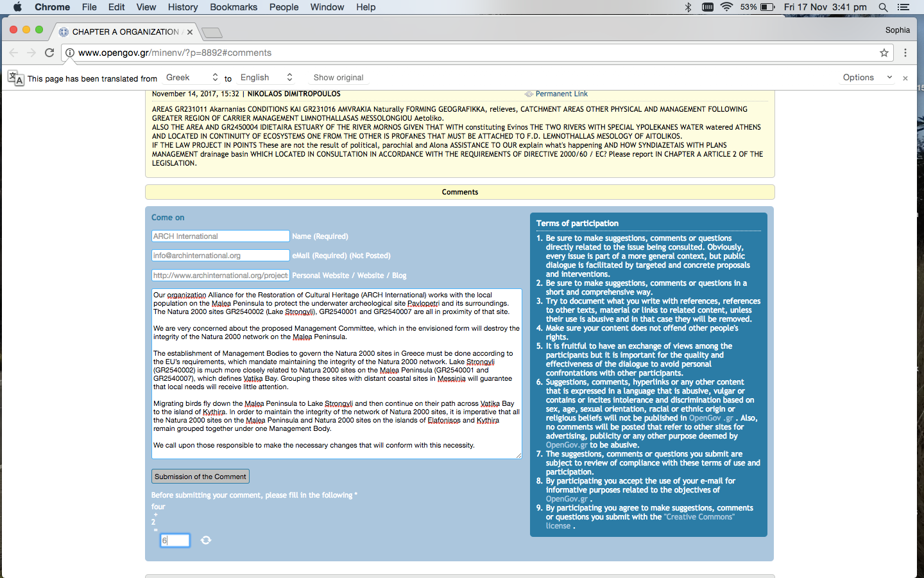Open the Chrome three-dot menu

click(905, 53)
